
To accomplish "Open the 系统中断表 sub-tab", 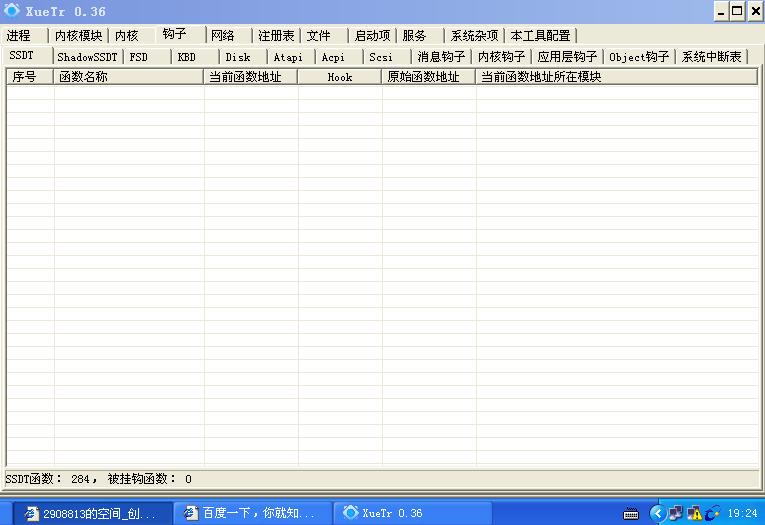I will pos(711,57).
